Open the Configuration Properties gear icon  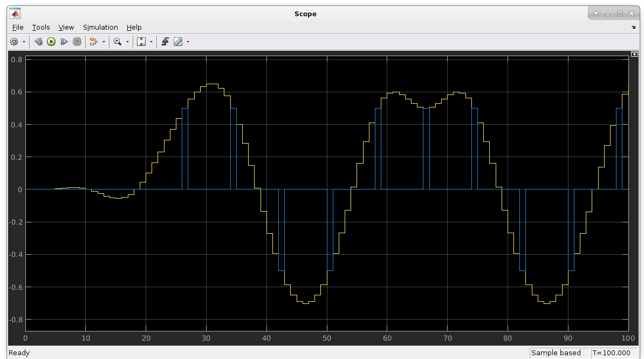(13, 42)
